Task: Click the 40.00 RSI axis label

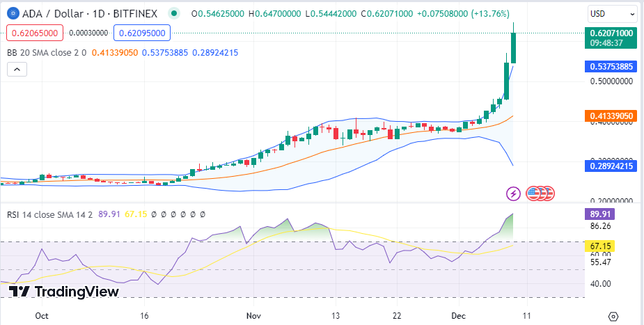Action: coord(601,283)
